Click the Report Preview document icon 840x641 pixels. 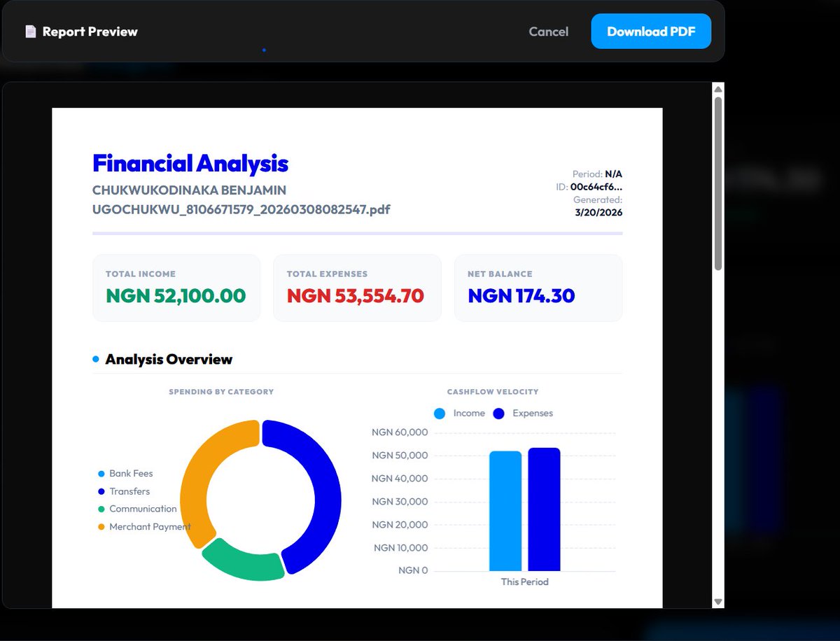(x=30, y=31)
